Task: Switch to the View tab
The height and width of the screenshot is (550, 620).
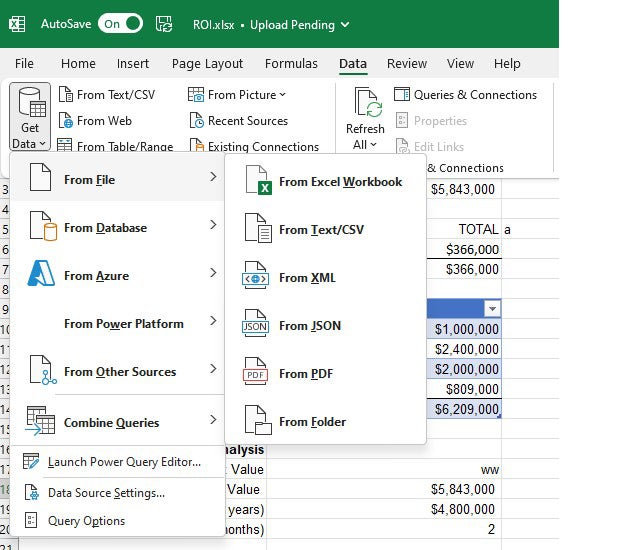Action: coord(460,64)
